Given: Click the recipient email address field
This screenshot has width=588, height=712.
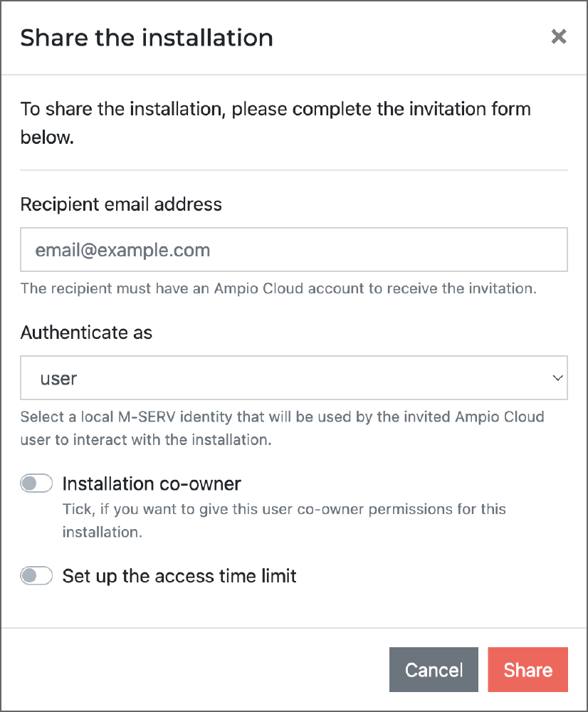Looking at the screenshot, I should tap(293, 250).
